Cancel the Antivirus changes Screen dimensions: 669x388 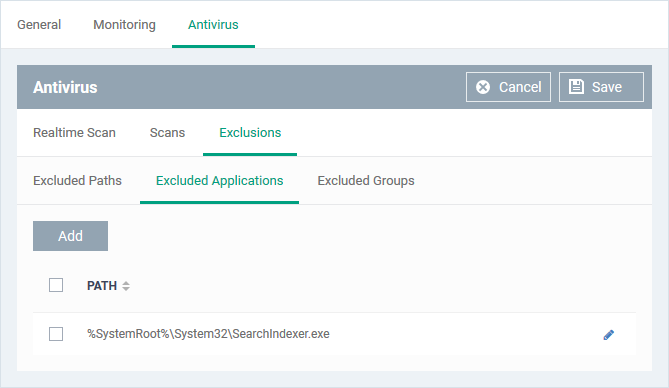(x=508, y=87)
